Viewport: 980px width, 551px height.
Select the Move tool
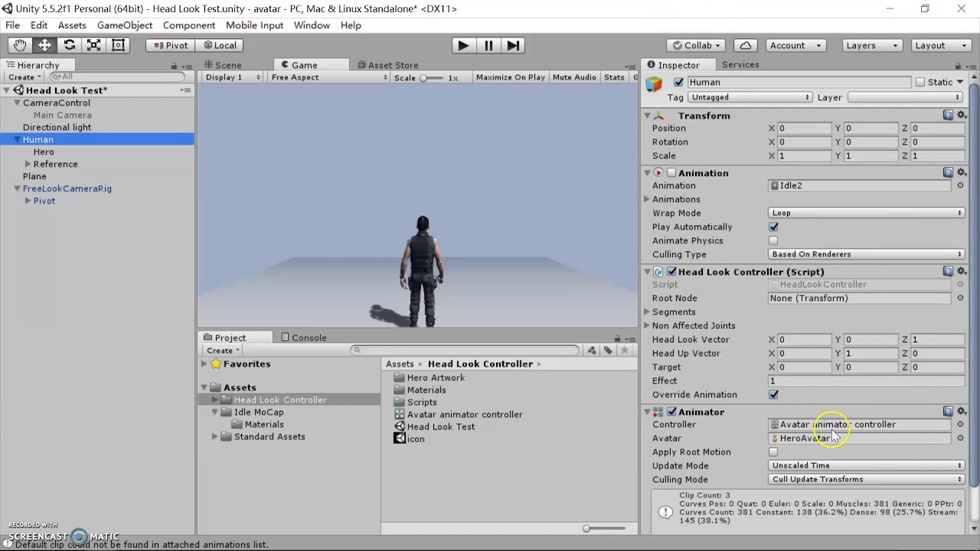pyautogui.click(x=44, y=45)
